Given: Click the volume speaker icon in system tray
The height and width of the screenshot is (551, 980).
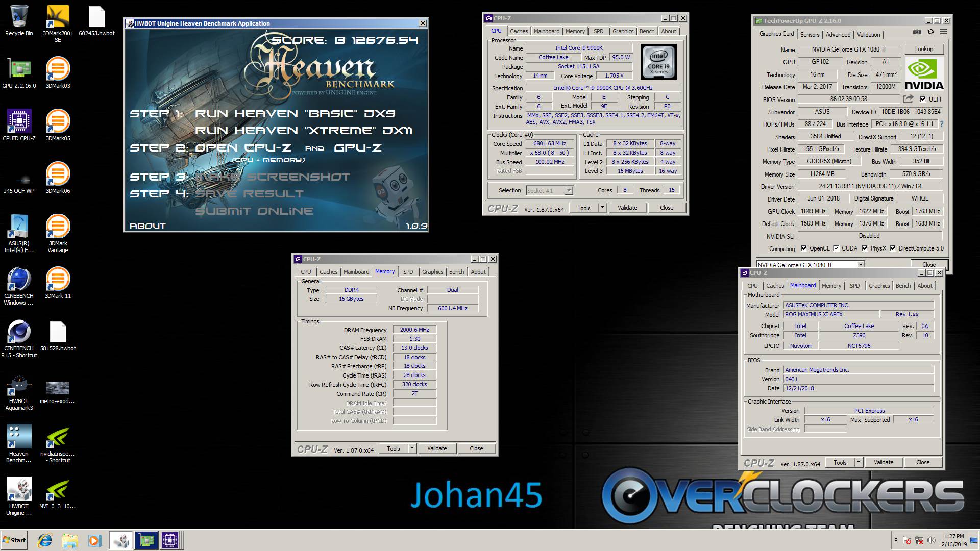Looking at the screenshot, I should [932, 540].
